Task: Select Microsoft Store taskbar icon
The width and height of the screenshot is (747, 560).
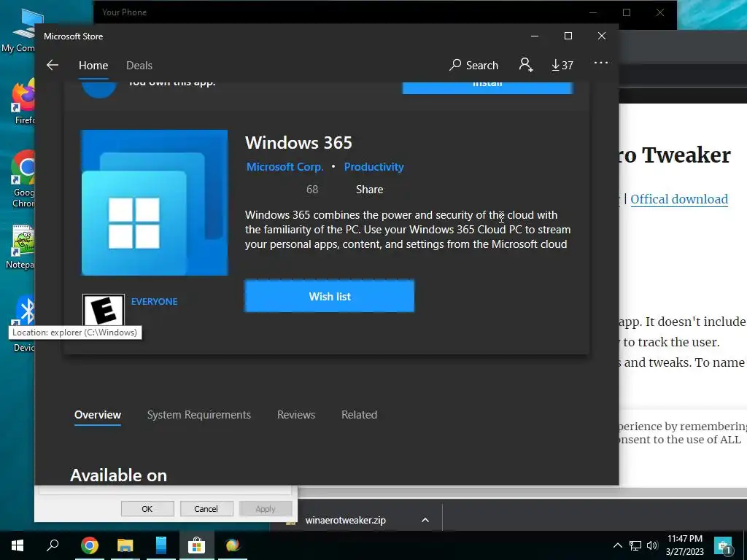Action: coord(196,545)
